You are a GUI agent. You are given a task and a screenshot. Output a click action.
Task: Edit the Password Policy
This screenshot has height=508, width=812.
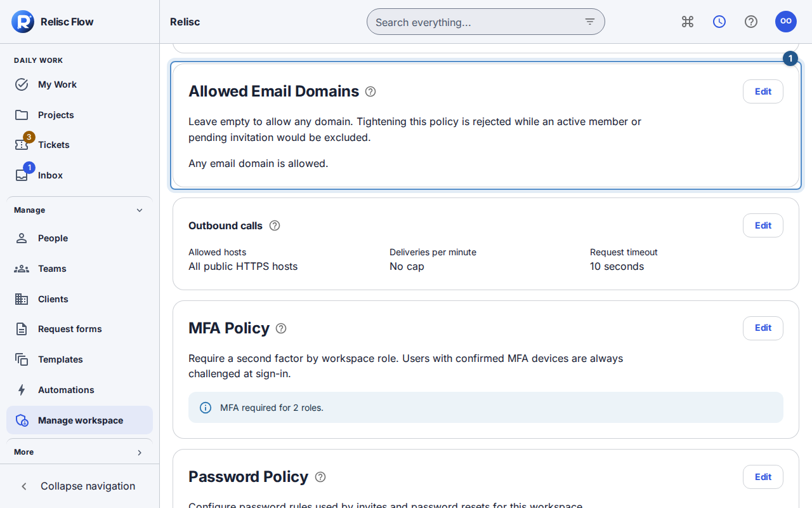click(763, 477)
